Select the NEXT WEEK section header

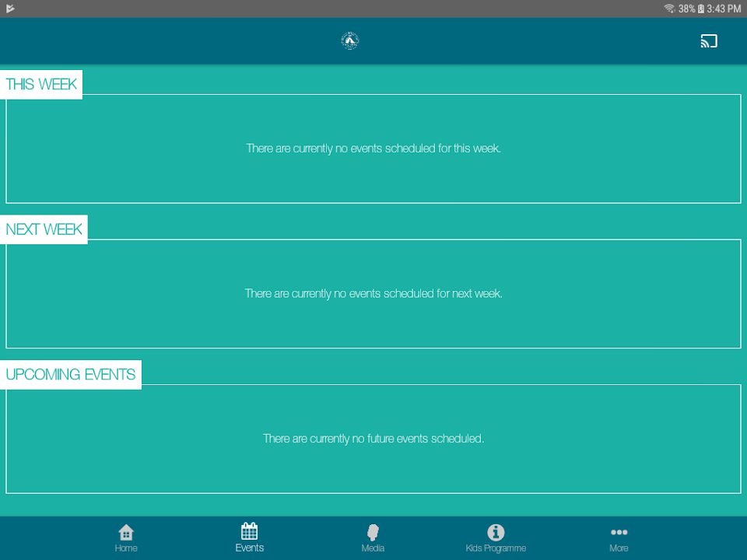pyautogui.click(x=44, y=229)
